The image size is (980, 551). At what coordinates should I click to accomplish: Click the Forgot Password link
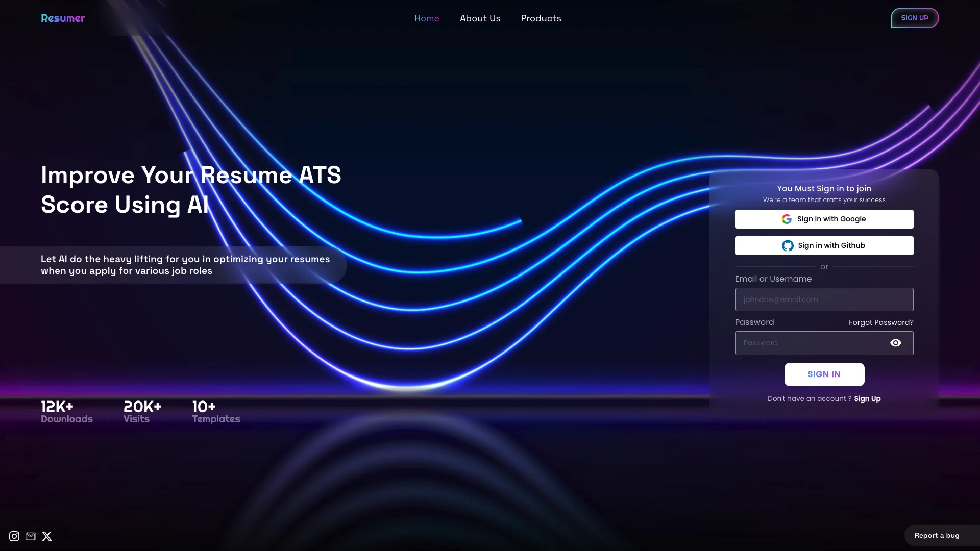pyautogui.click(x=880, y=321)
